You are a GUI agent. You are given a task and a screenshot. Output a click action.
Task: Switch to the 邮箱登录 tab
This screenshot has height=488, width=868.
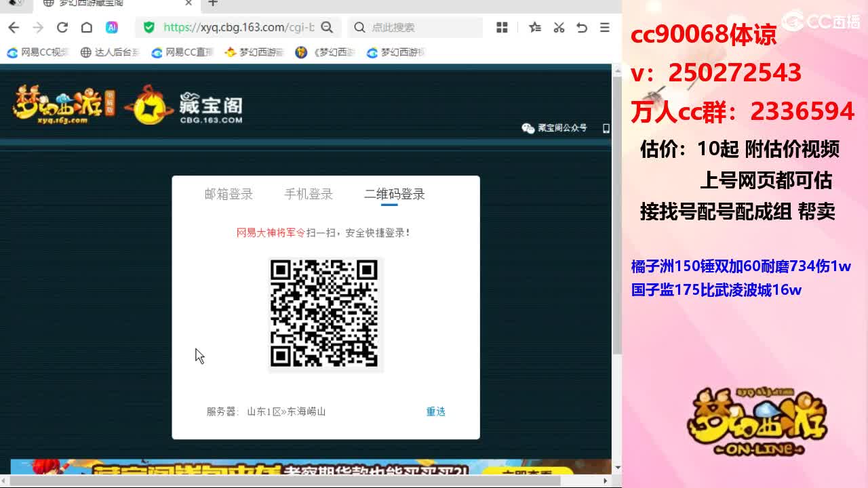(x=229, y=194)
